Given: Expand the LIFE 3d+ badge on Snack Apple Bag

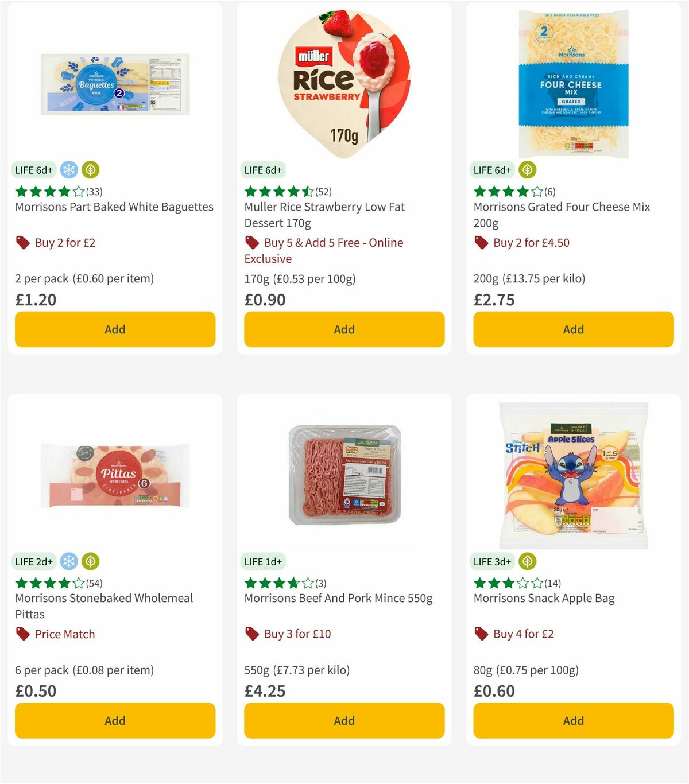Looking at the screenshot, I should click(x=492, y=561).
